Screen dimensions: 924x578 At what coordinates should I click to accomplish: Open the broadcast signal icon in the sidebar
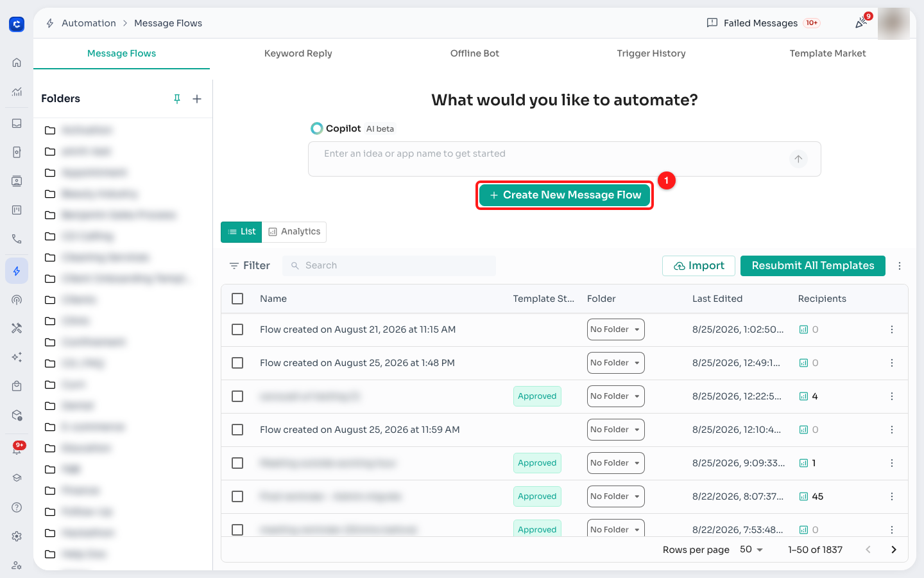pos(17,300)
